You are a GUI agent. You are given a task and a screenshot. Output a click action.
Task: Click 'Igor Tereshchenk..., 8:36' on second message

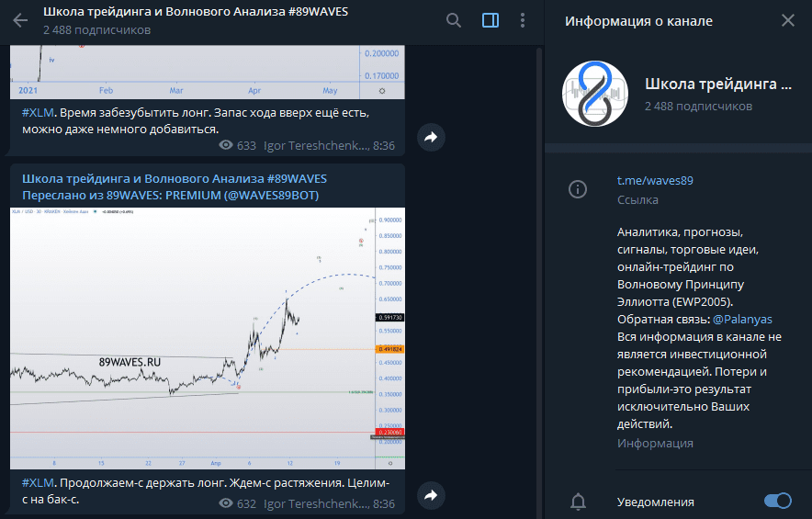329,503
